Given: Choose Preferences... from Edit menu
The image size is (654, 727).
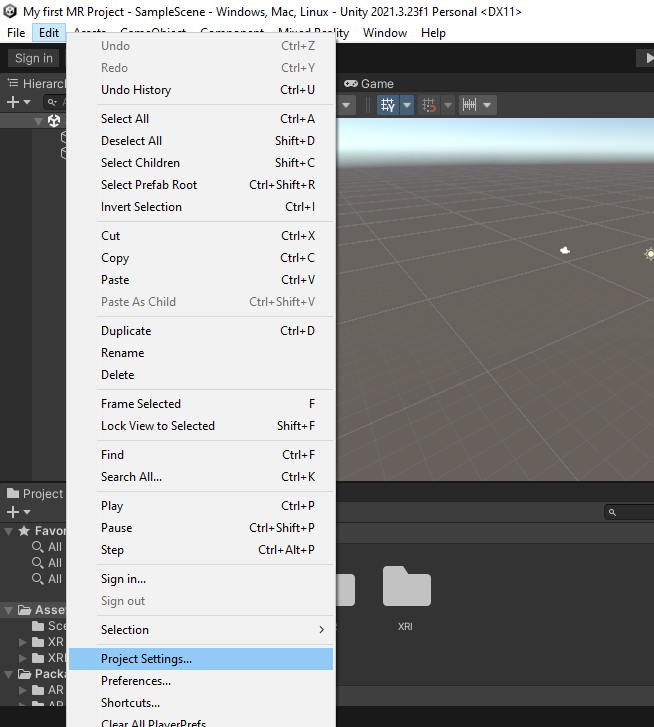Looking at the screenshot, I should point(201,681).
